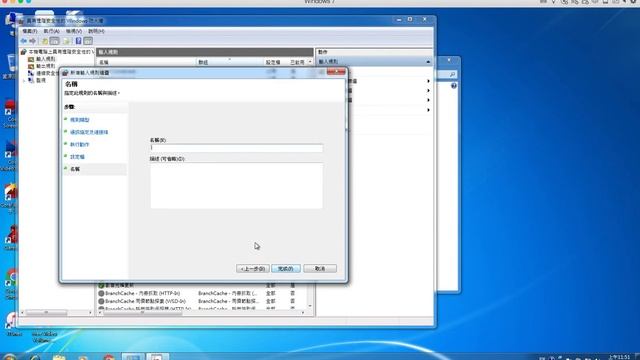
Task: Click the 名稱(N) text field
Action: [236, 148]
